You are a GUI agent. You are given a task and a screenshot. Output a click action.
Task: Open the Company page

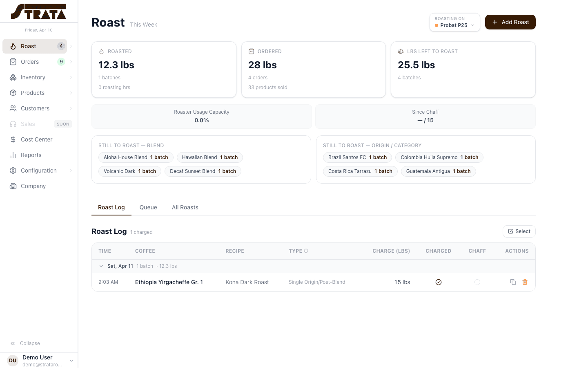click(33, 186)
